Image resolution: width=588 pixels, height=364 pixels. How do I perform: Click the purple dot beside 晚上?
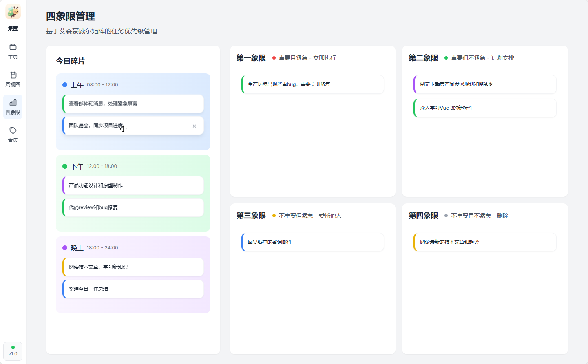(65, 248)
